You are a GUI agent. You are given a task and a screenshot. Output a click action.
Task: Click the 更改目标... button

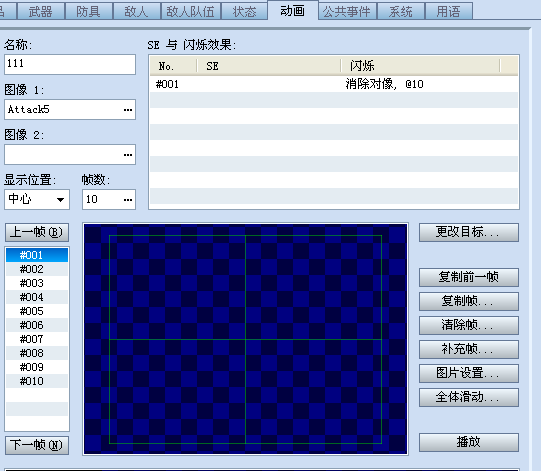pyautogui.click(x=469, y=232)
